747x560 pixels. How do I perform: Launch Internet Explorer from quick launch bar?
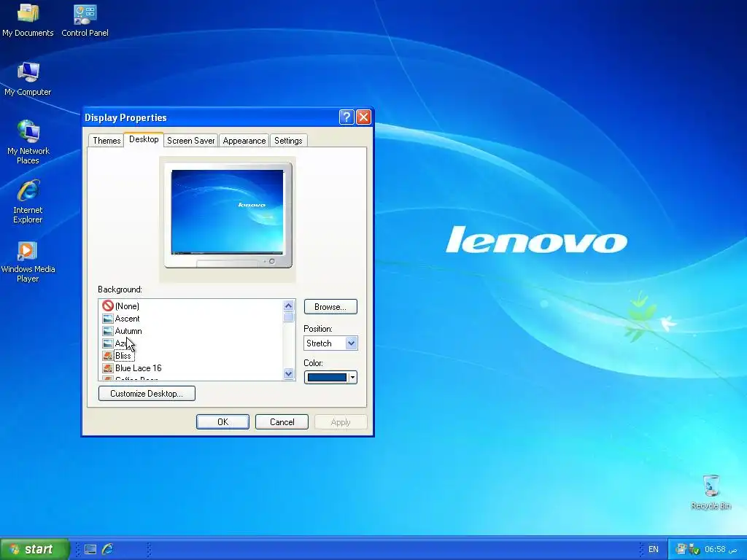pyautogui.click(x=108, y=549)
